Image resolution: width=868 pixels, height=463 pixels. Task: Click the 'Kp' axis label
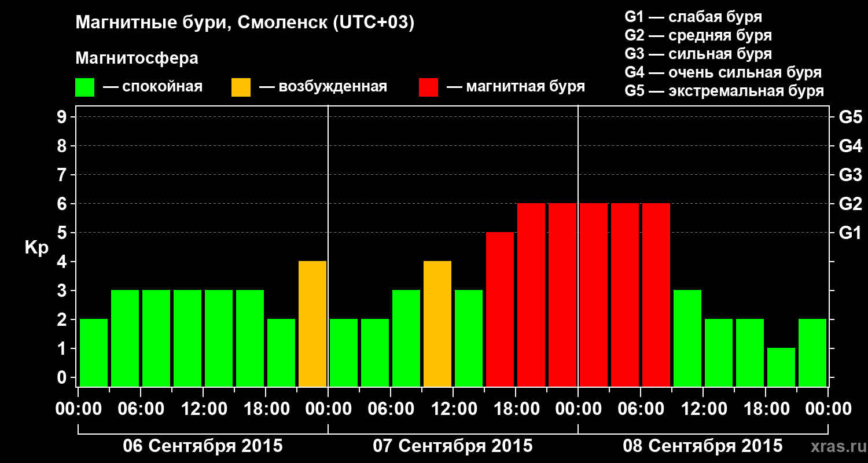36,248
